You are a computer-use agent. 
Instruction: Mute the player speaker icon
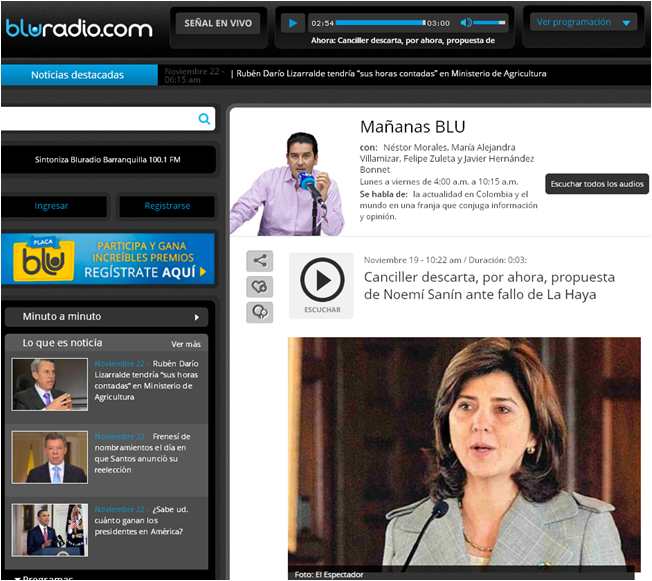coord(466,22)
